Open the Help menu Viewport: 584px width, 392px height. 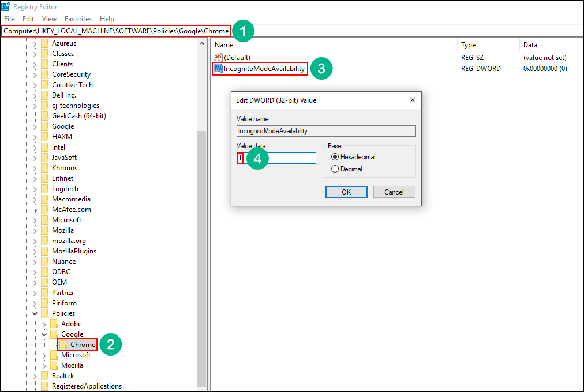pos(107,19)
